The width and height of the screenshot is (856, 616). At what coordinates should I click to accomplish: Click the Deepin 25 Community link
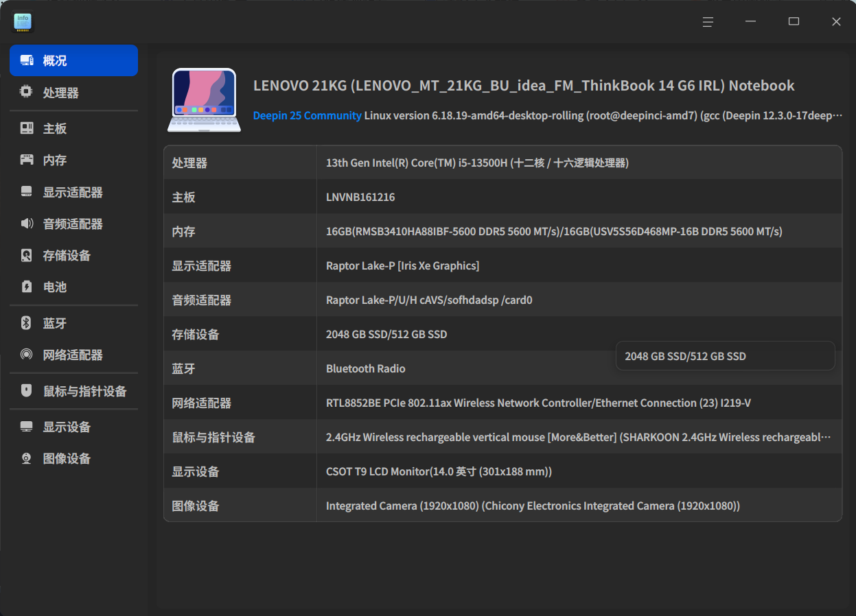[x=307, y=115]
